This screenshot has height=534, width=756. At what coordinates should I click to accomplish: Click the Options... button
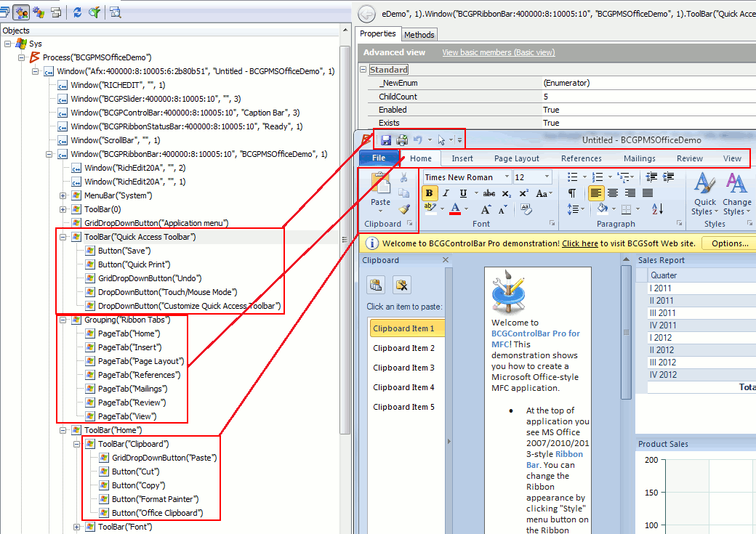[x=730, y=244]
